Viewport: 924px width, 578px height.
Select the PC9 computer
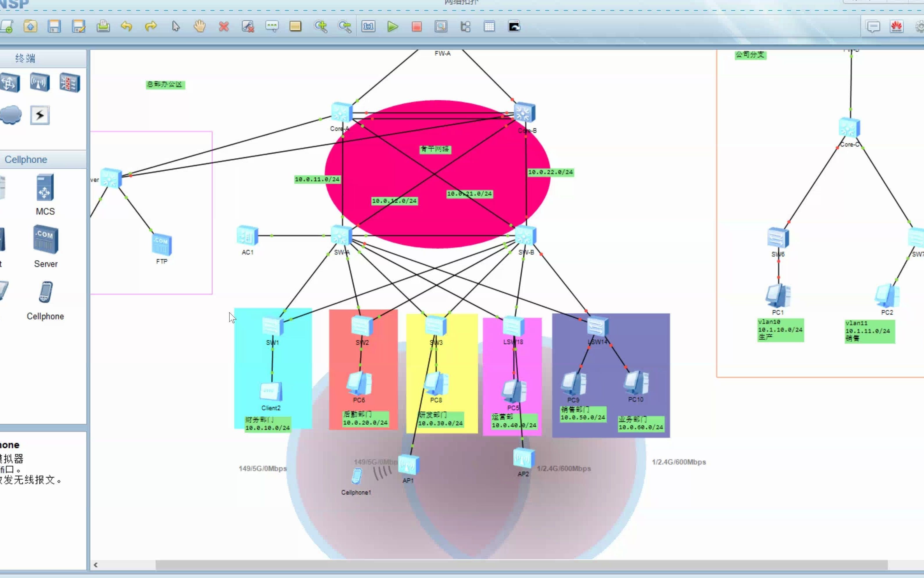coord(573,383)
